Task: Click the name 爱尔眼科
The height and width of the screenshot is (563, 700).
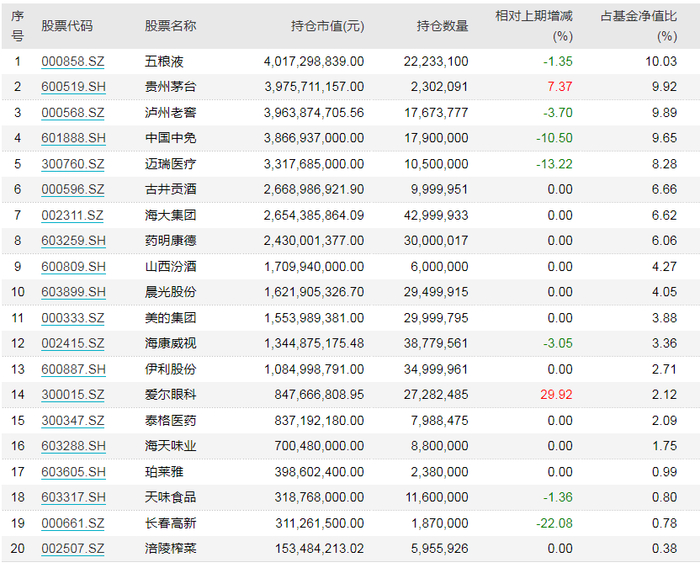Action: tap(171, 395)
